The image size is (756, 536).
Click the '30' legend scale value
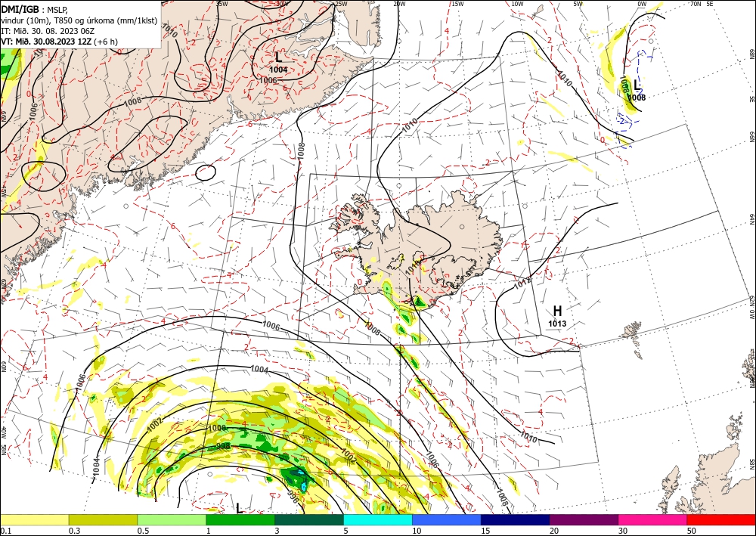(624, 531)
